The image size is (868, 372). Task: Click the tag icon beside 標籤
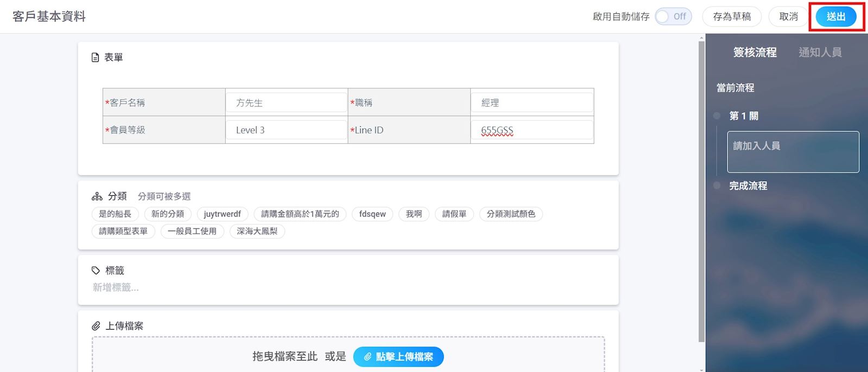96,271
